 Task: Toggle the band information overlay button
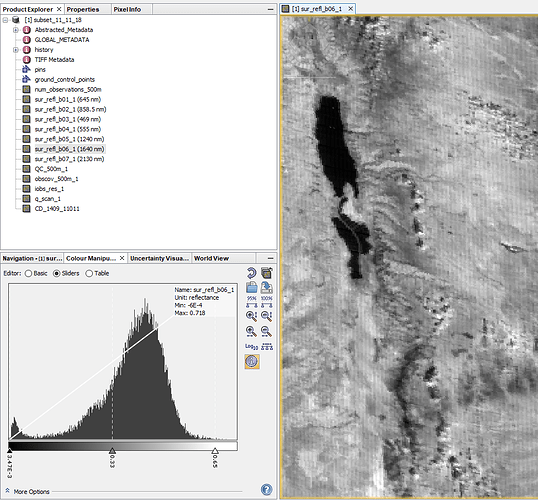click(x=252, y=362)
